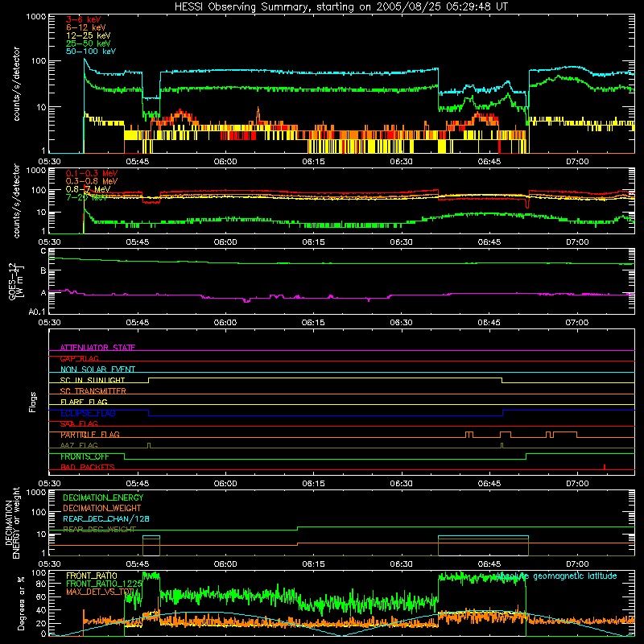644x644 pixels.
Task: Click the DECIMATION_WEIGHT legend label
Action: coord(102,509)
